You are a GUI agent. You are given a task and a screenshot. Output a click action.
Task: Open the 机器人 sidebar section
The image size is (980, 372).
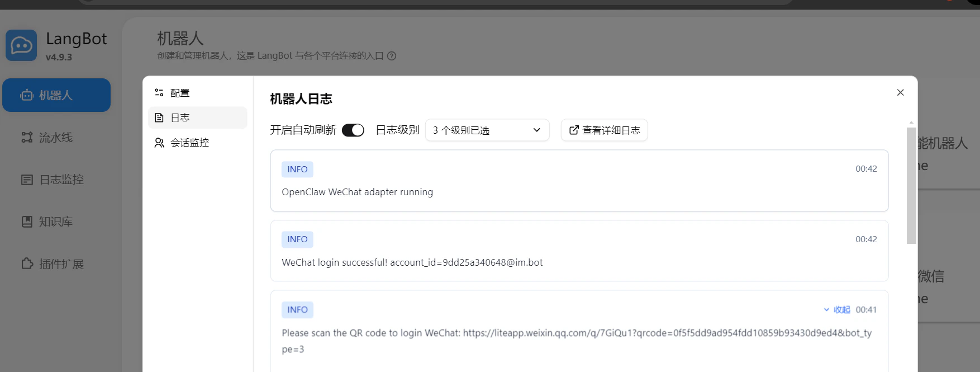[56, 95]
